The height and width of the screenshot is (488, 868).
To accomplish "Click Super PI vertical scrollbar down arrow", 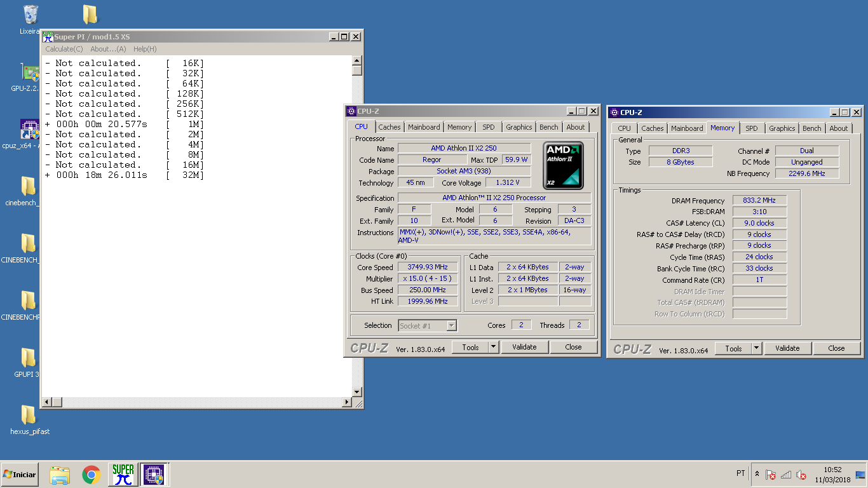I will point(356,392).
